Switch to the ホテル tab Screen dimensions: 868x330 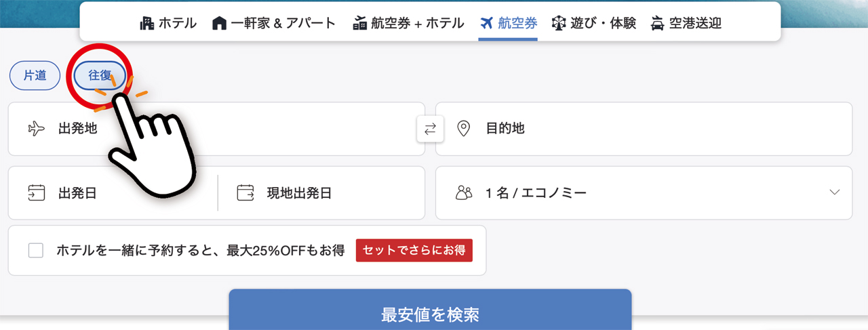click(x=168, y=23)
